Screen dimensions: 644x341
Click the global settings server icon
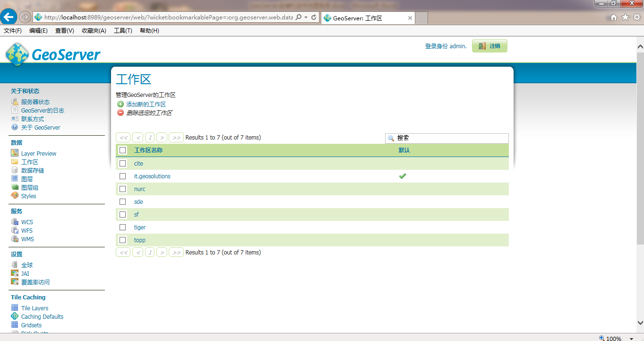click(x=15, y=265)
